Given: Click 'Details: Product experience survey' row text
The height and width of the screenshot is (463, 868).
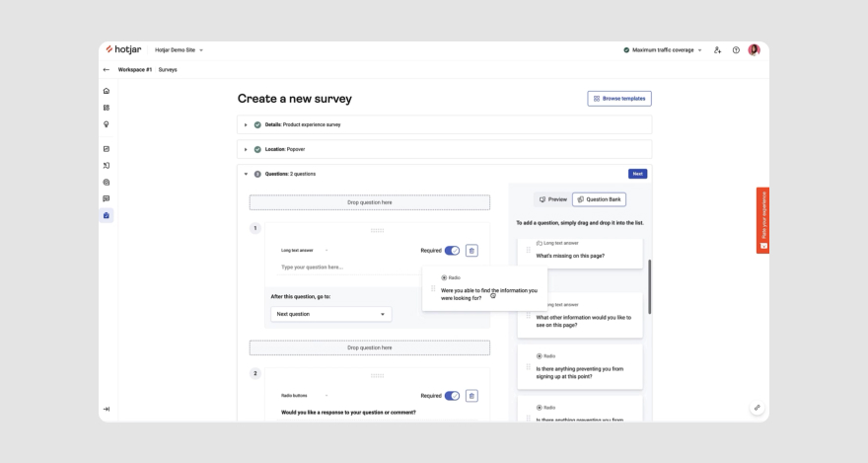Looking at the screenshot, I should [x=303, y=124].
